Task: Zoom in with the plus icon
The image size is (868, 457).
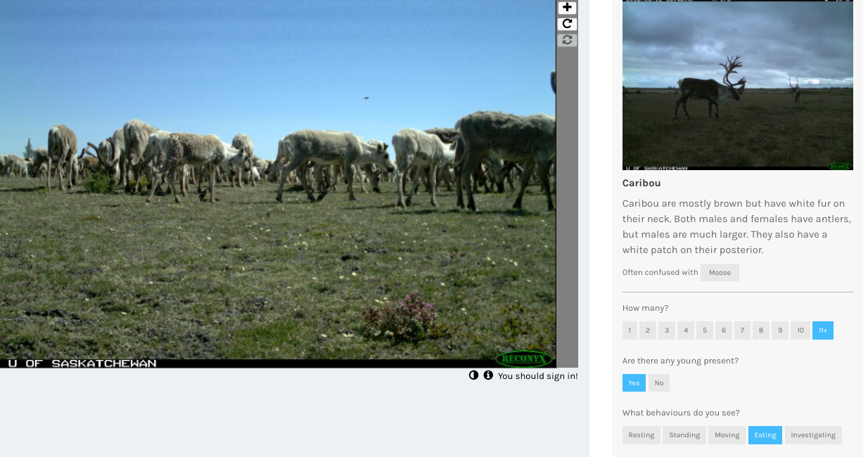Action: tap(568, 8)
